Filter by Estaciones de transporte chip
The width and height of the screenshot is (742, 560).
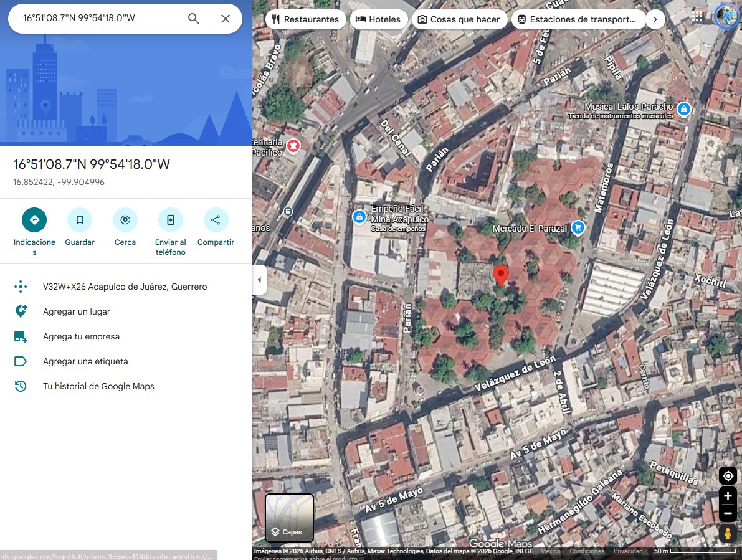[x=578, y=19]
